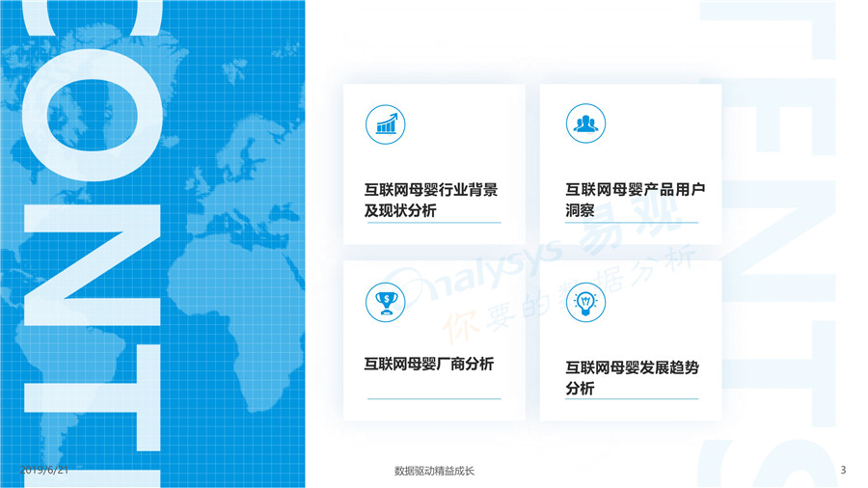Viewport: 868px width, 488px height.
Task: Click the slide page number 3
Action: click(x=843, y=470)
